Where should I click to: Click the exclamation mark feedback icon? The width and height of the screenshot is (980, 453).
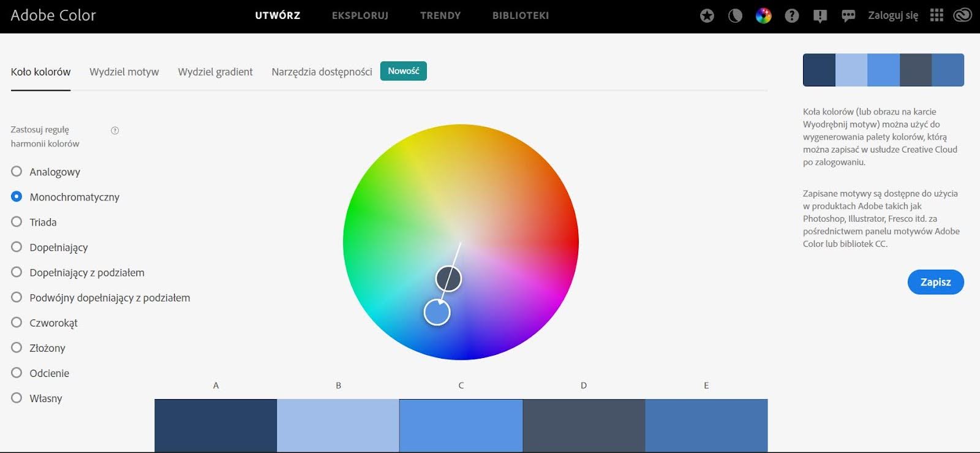820,16
